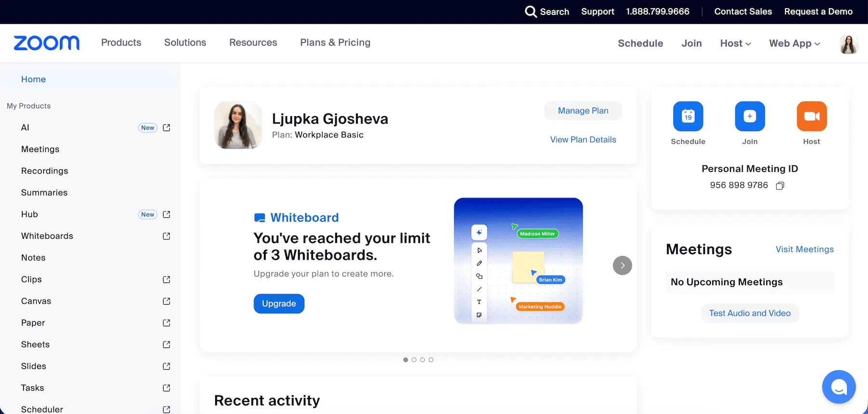Select the fourth carousel dot
Image resolution: width=868 pixels, height=414 pixels.
431,360
